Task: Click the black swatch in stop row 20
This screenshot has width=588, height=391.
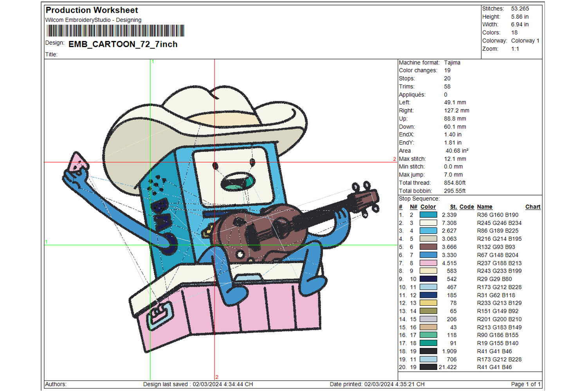Action: 428,367
